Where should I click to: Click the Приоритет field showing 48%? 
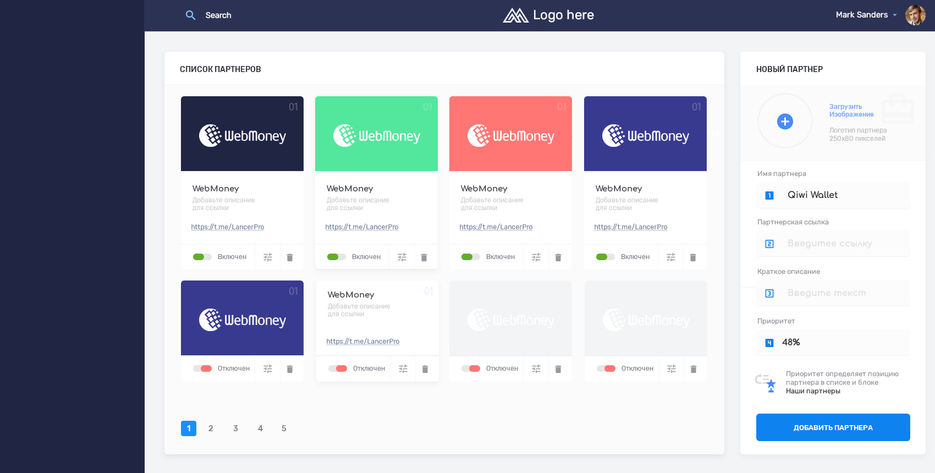point(832,343)
